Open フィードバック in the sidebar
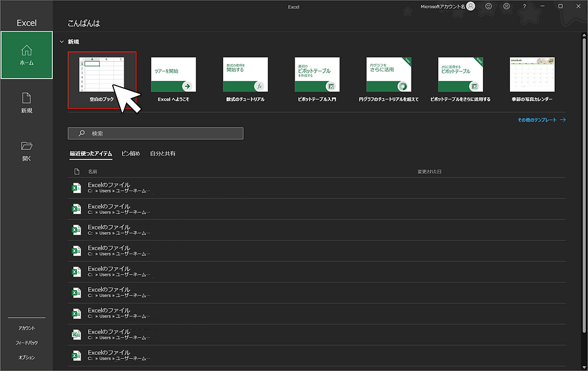Viewport: 588px width, 371px height. [26, 342]
